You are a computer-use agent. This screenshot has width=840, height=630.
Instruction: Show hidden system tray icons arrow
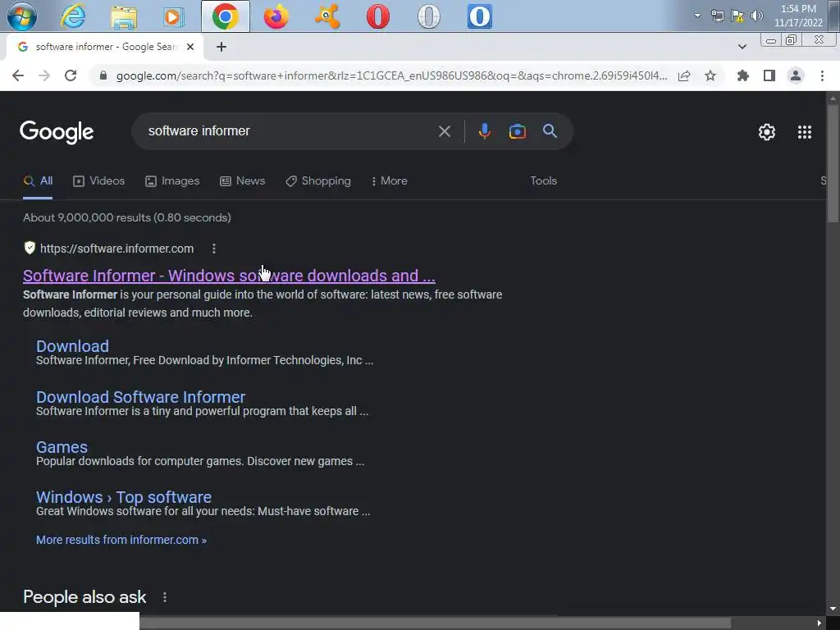[x=697, y=16]
